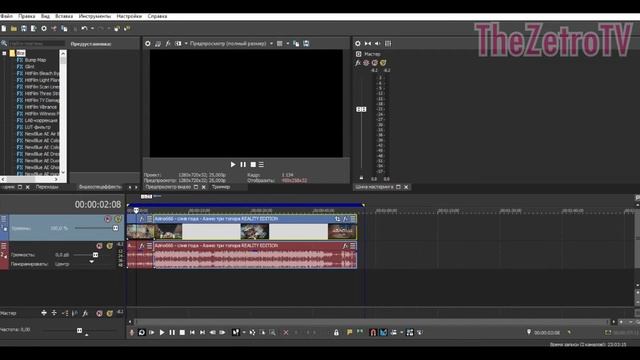
Task: Open a project with the folder icon
Action: point(14,29)
